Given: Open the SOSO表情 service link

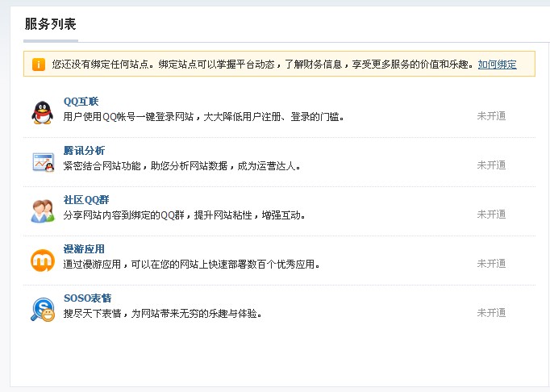Looking at the screenshot, I should point(87,298).
